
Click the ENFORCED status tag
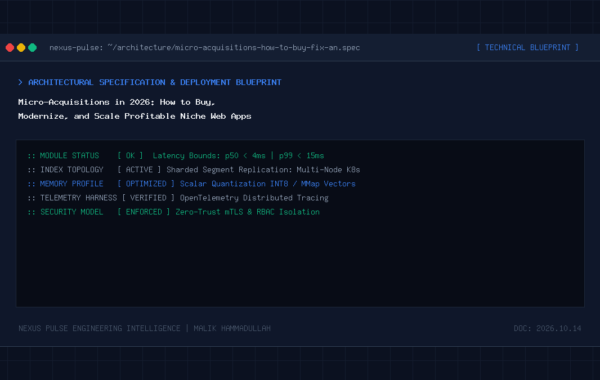click(x=143, y=212)
